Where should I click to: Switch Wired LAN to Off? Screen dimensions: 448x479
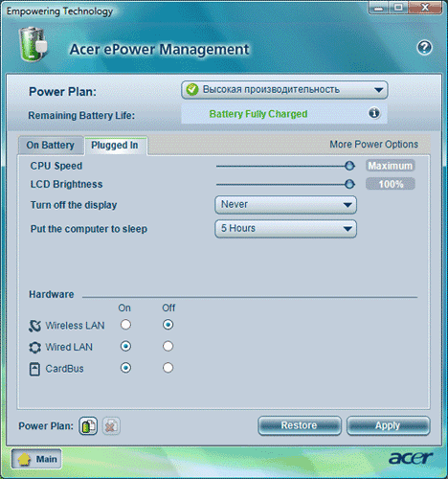(x=168, y=346)
